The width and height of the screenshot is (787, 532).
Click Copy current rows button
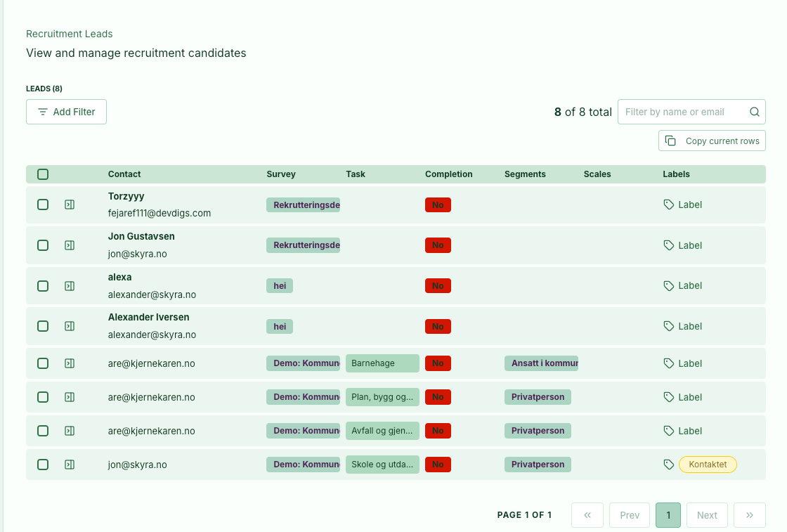coord(712,141)
